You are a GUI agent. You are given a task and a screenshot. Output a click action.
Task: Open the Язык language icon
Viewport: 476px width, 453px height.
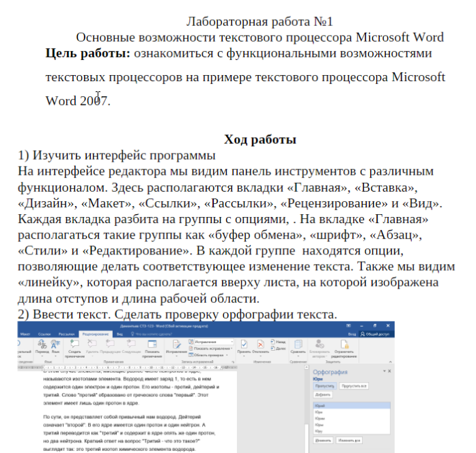coord(55,344)
